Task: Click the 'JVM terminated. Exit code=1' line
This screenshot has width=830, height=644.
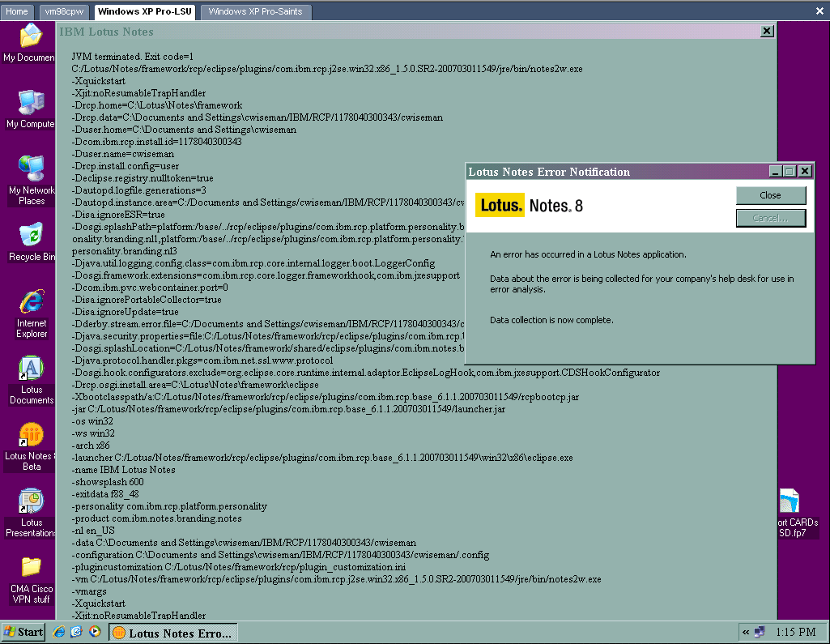Action: [x=133, y=57]
